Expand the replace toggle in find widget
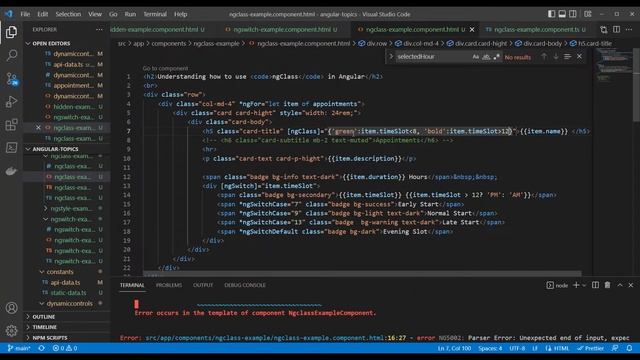The image size is (640, 360). (391, 57)
